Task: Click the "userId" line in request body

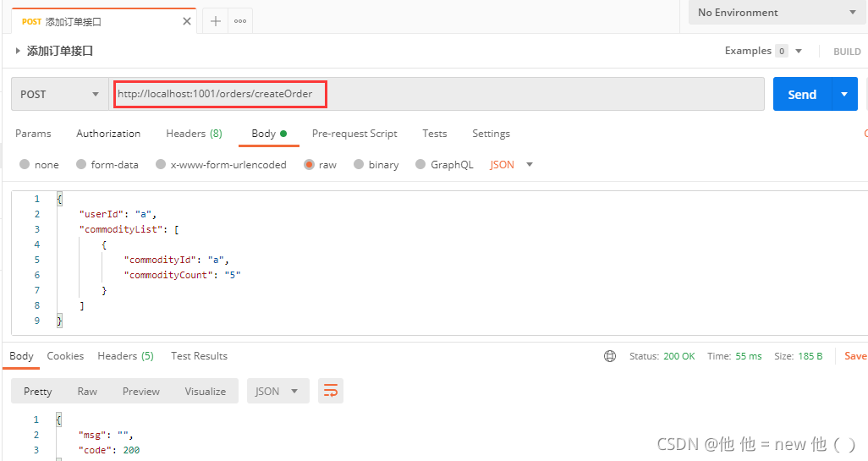Action: [118, 214]
